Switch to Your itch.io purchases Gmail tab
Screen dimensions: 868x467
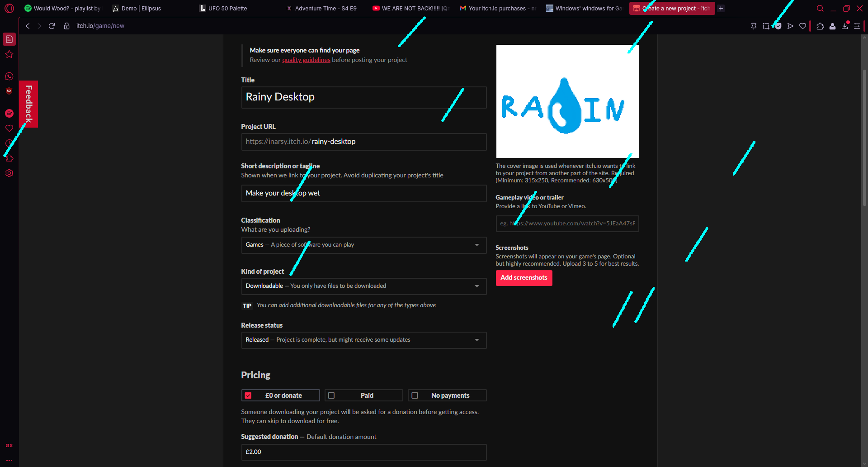coord(497,8)
